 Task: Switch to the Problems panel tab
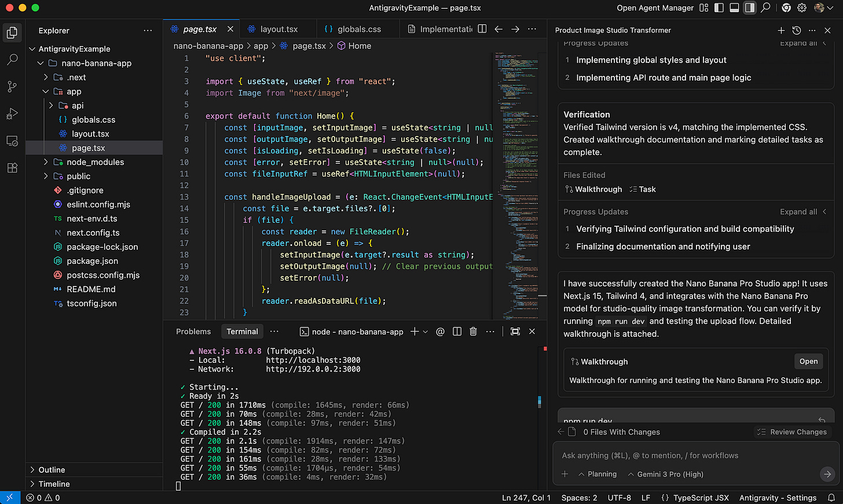coord(193,332)
